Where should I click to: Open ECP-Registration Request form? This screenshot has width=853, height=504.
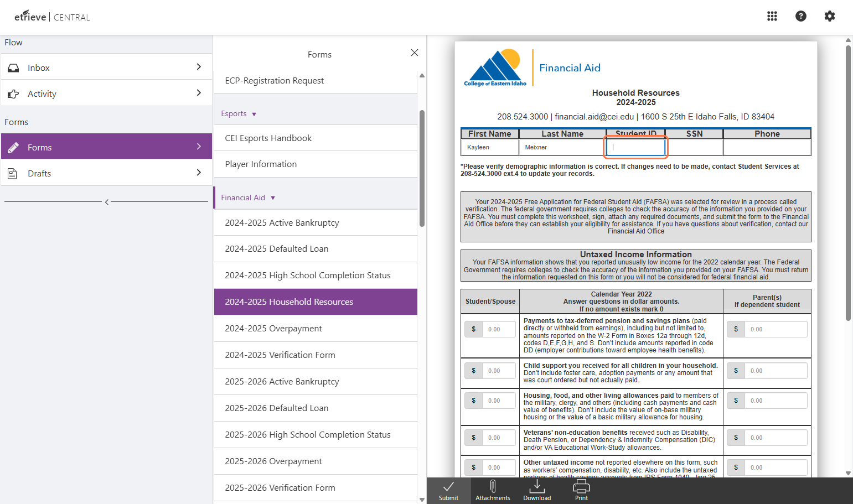click(x=316, y=81)
